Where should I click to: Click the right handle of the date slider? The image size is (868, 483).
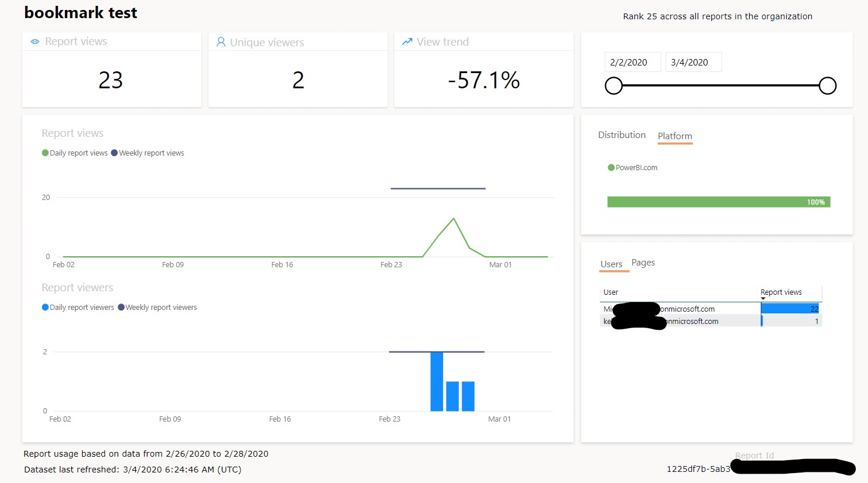point(828,86)
